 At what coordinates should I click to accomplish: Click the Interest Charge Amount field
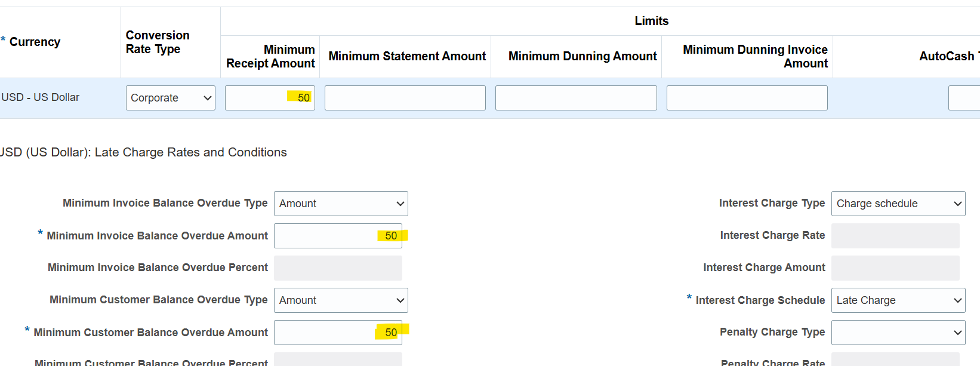[895, 268]
